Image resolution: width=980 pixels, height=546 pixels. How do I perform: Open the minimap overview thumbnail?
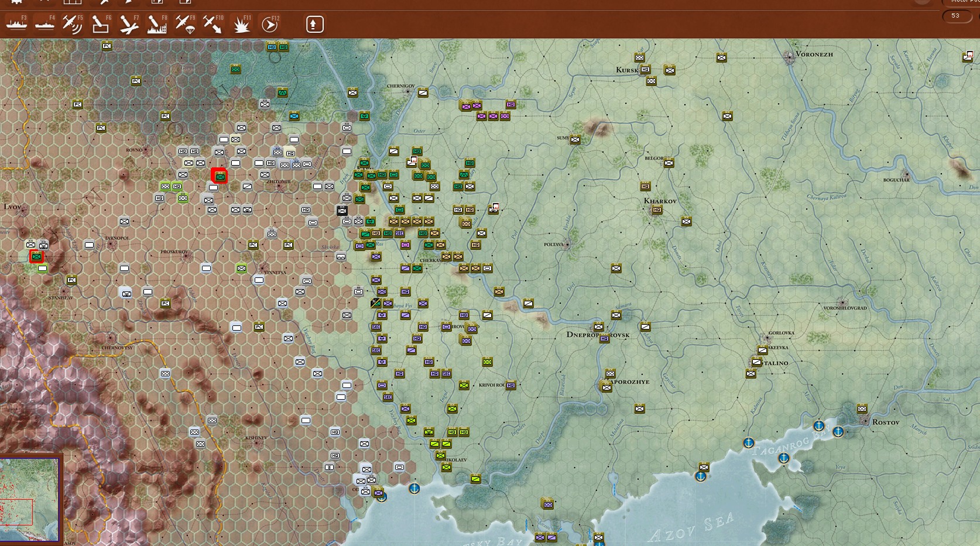click(x=30, y=499)
